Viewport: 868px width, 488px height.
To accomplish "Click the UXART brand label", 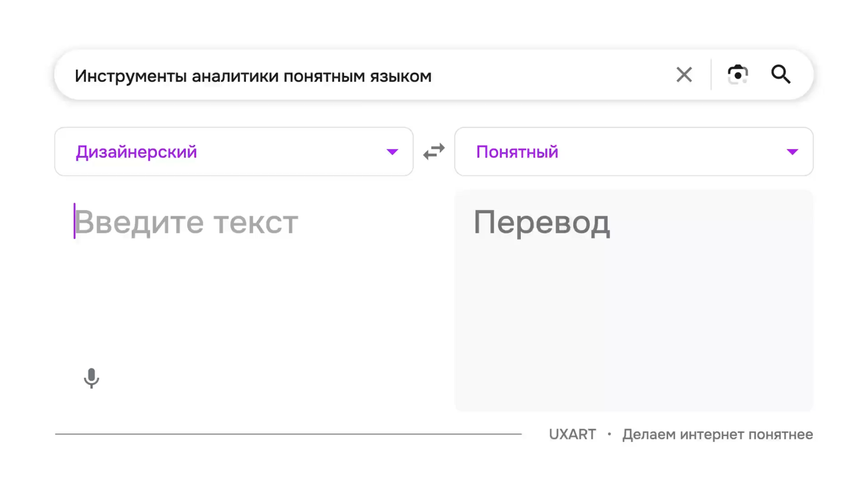I will coord(572,434).
